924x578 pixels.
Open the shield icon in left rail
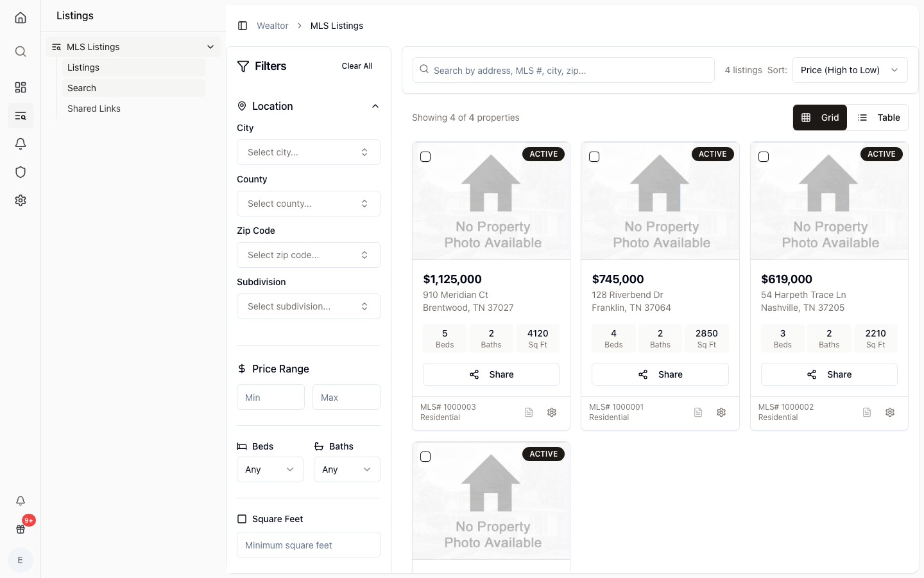[21, 172]
